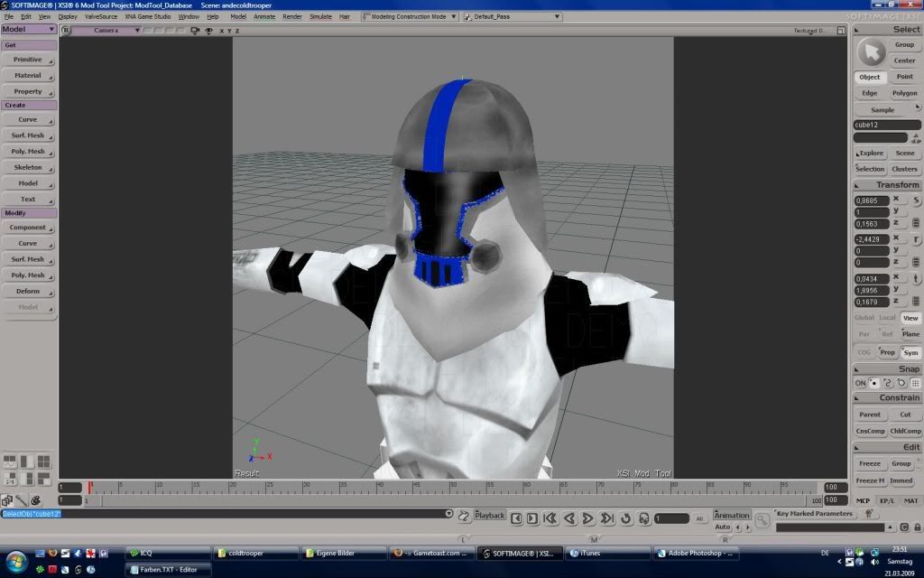The width and height of the screenshot is (924, 578).
Task: Activate the Rotate (r) transform tool
Action: pyautogui.click(x=917, y=239)
